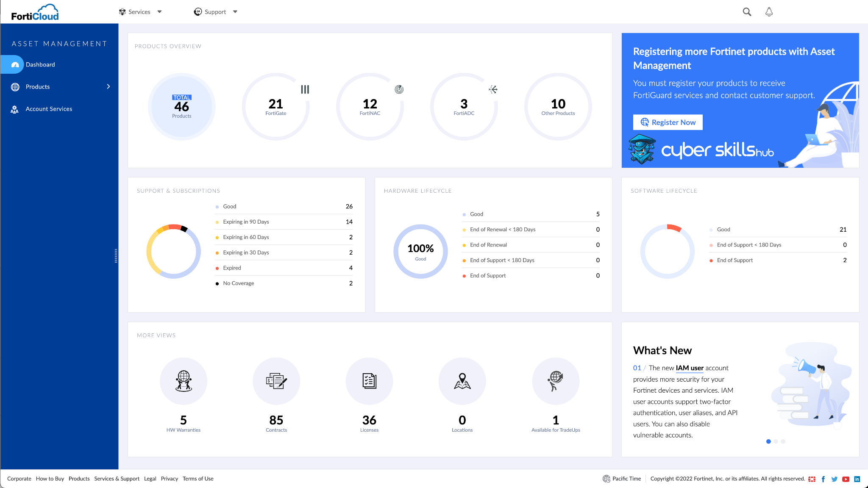Click the Register Now button
868x488 pixels.
(x=668, y=122)
